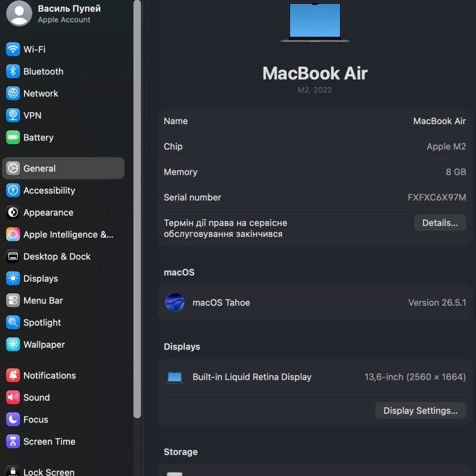
Task: Click the Термін дії права service text
Action: pos(225,228)
